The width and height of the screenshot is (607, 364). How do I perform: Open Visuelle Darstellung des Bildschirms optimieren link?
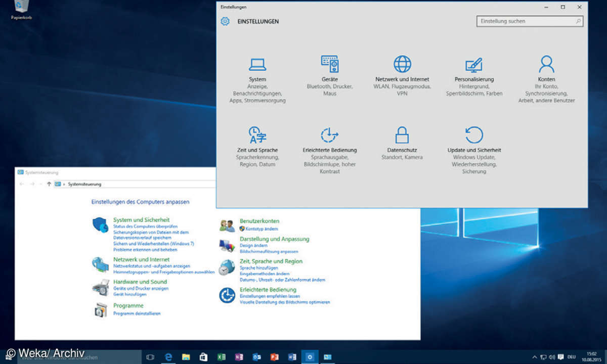[285, 302]
